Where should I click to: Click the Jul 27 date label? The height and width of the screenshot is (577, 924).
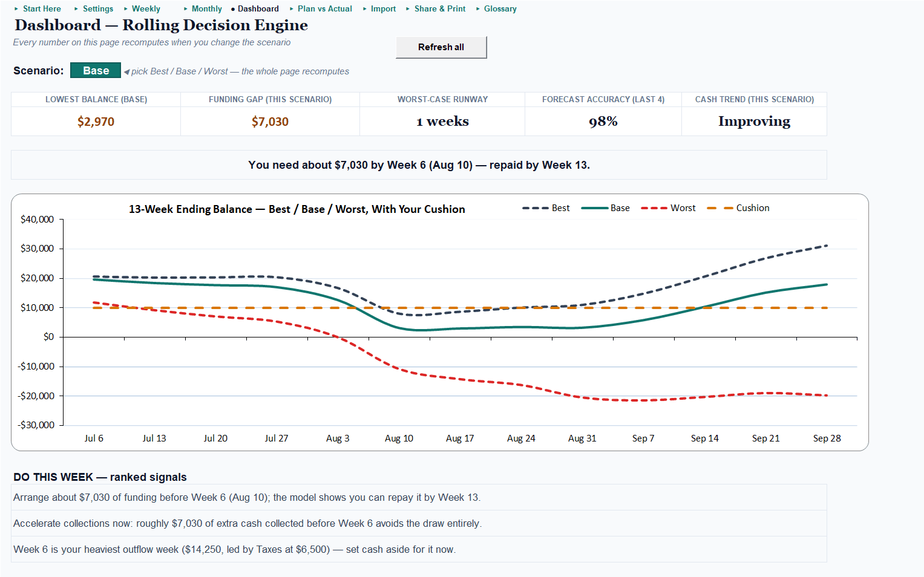pyautogui.click(x=277, y=438)
